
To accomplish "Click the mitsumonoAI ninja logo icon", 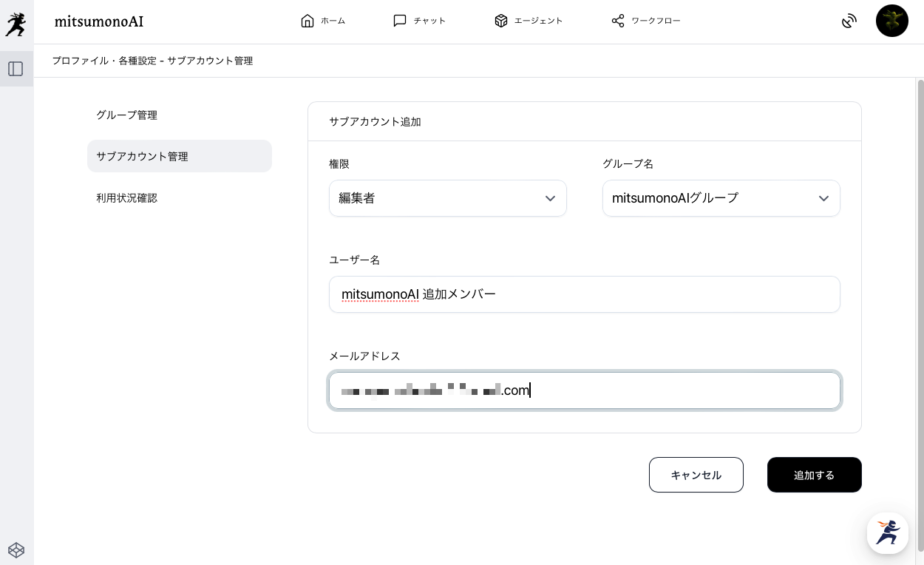I will 16,24.
